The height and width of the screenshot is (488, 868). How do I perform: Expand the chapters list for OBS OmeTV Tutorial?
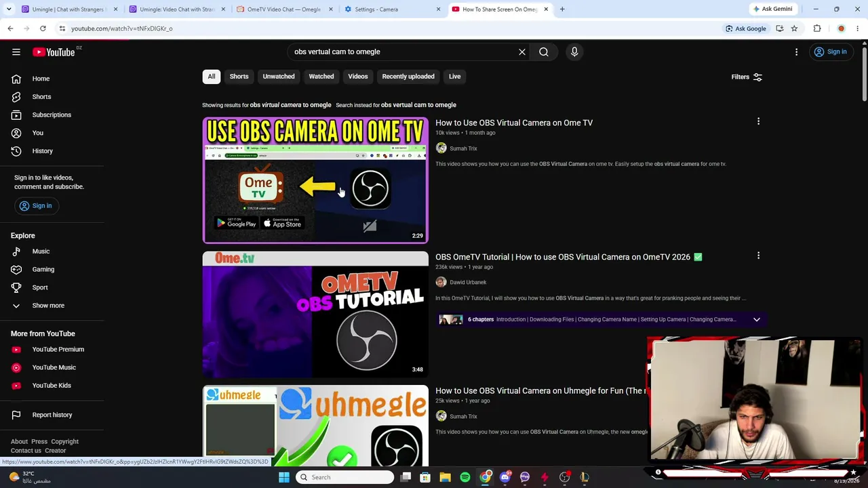757,319
